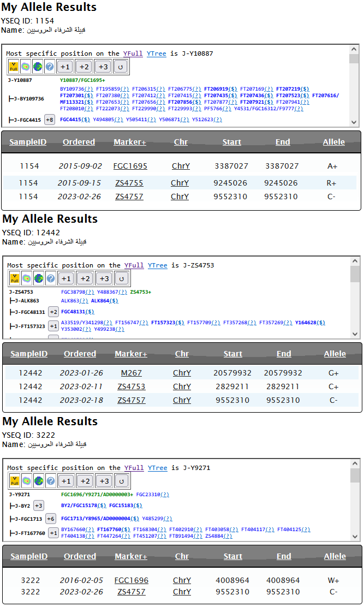The image size is (364, 607).
Task: Open help question icon in the J-ZS4753 panel toolbar
Action: click(51, 279)
